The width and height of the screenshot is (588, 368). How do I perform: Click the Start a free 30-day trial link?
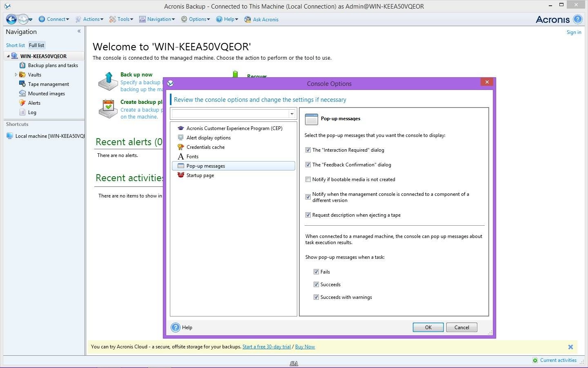point(267,347)
